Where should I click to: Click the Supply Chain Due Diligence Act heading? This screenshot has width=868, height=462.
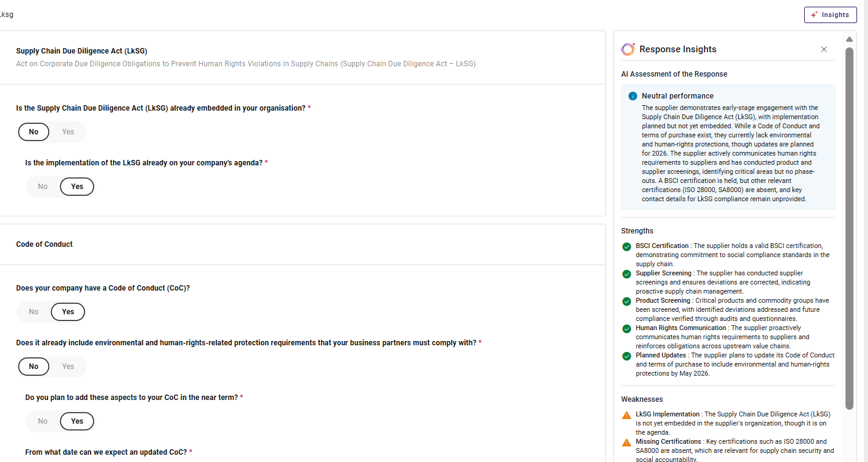point(81,51)
